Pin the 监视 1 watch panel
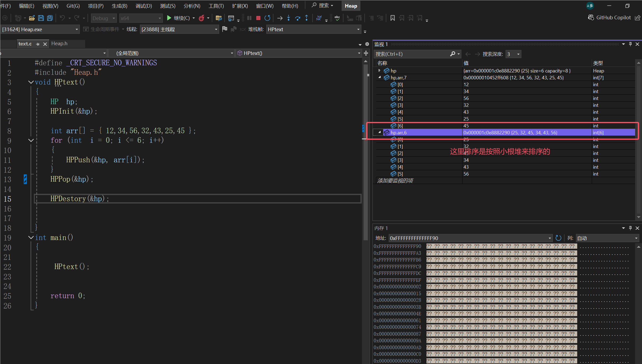This screenshot has width=642, height=364. [630, 44]
